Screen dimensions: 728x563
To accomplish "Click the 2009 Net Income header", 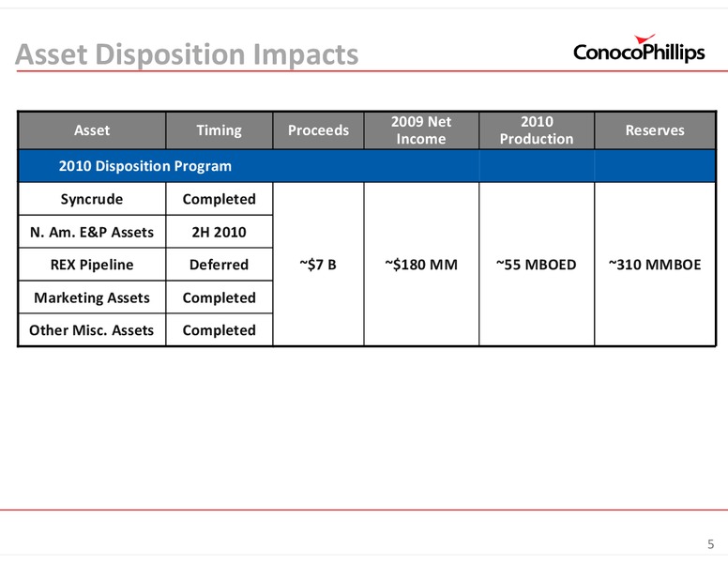I will (x=421, y=130).
